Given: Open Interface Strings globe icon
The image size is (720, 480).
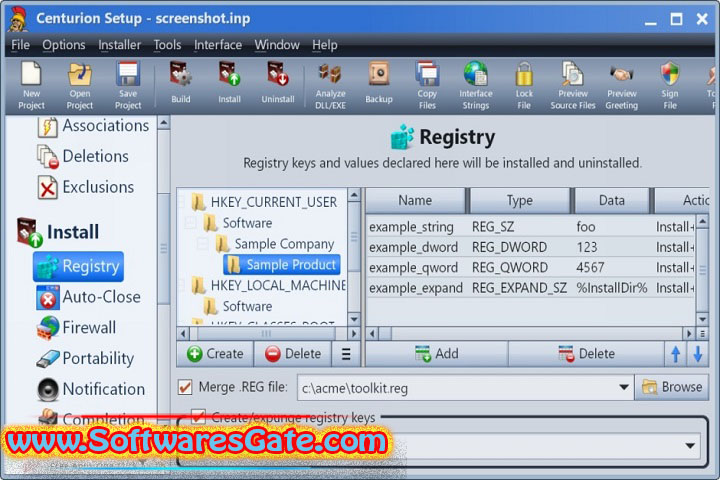Looking at the screenshot, I should (x=476, y=86).
